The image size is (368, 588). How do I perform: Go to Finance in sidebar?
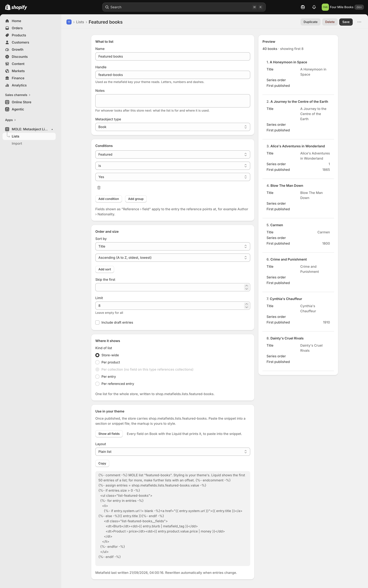18,78
